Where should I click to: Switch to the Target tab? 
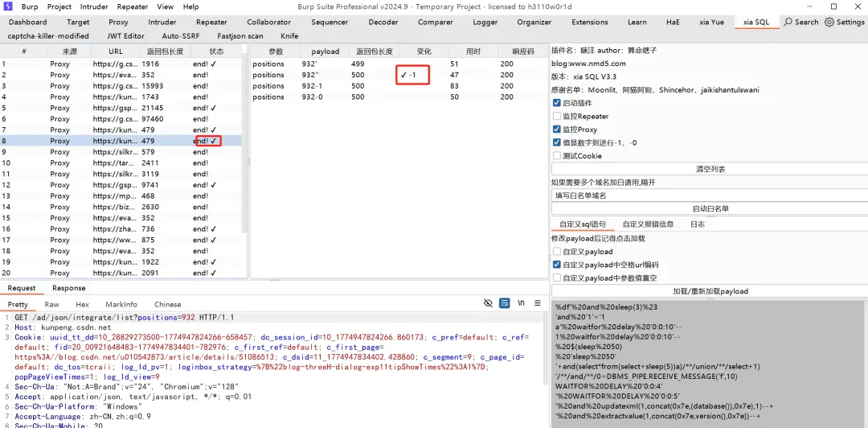click(78, 23)
